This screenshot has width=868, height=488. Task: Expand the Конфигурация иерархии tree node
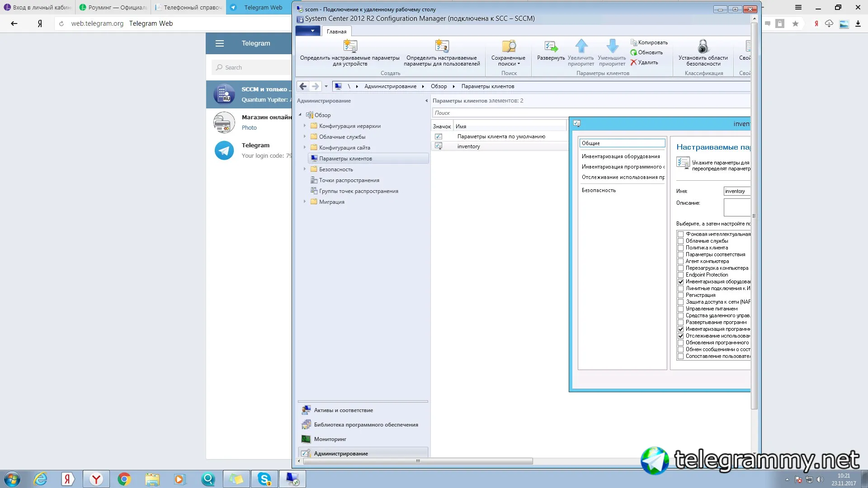(x=304, y=126)
